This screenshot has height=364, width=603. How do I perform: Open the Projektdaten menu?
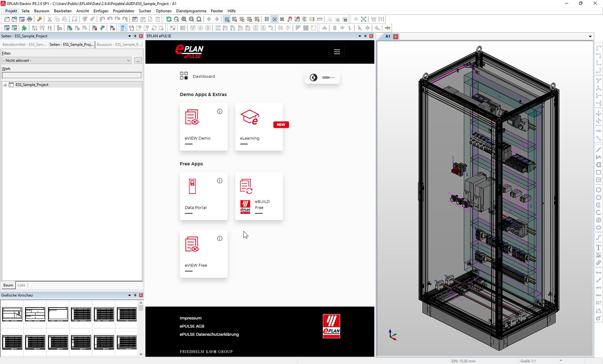[x=123, y=11]
